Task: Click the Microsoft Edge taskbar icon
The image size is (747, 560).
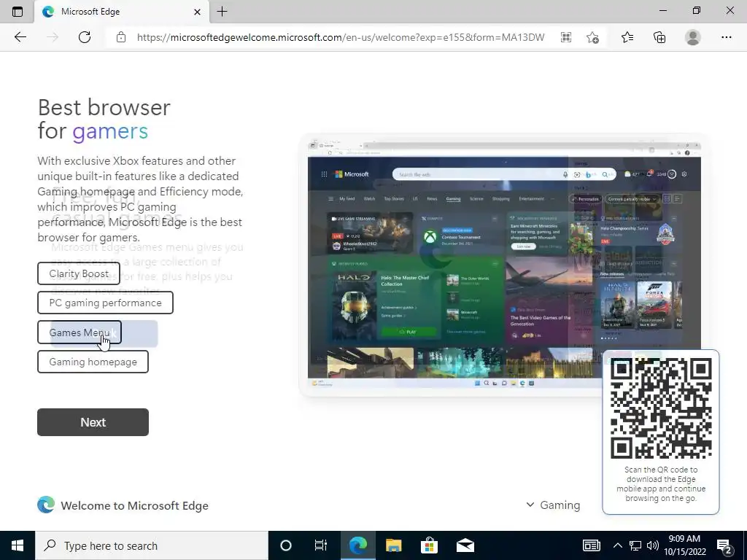Action: [357, 545]
